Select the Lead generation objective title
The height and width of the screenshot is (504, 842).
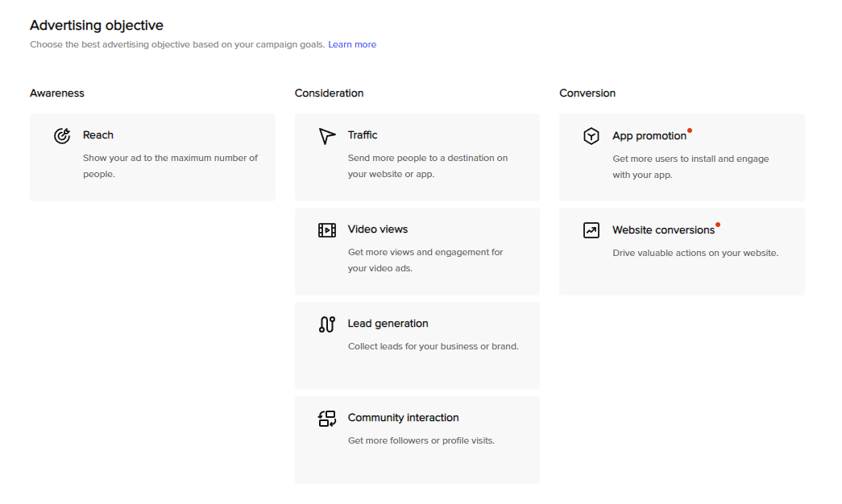(x=388, y=324)
